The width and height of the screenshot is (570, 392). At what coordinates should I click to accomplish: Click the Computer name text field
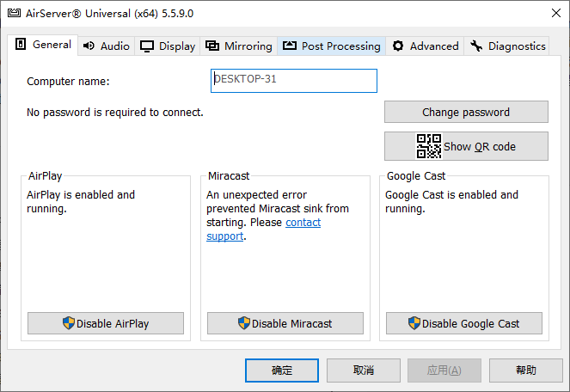(x=294, y=80)
